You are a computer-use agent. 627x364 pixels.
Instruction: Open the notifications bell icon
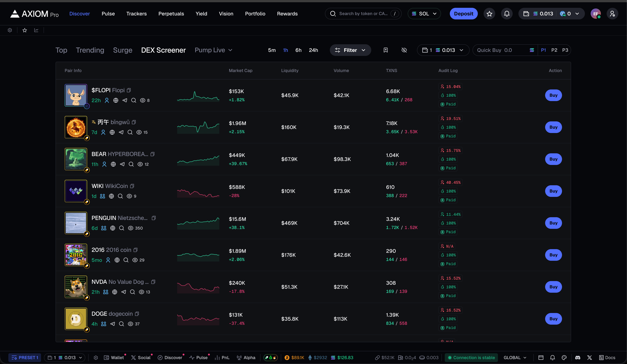(x=507, y=14)
